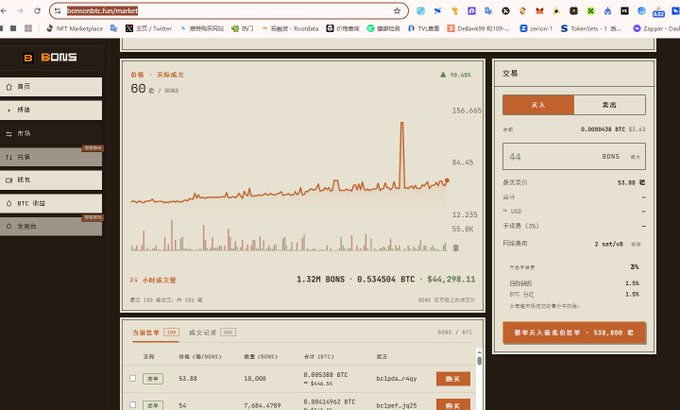
Task: Click the best ask value 53.88
Action: click(631, 183)
